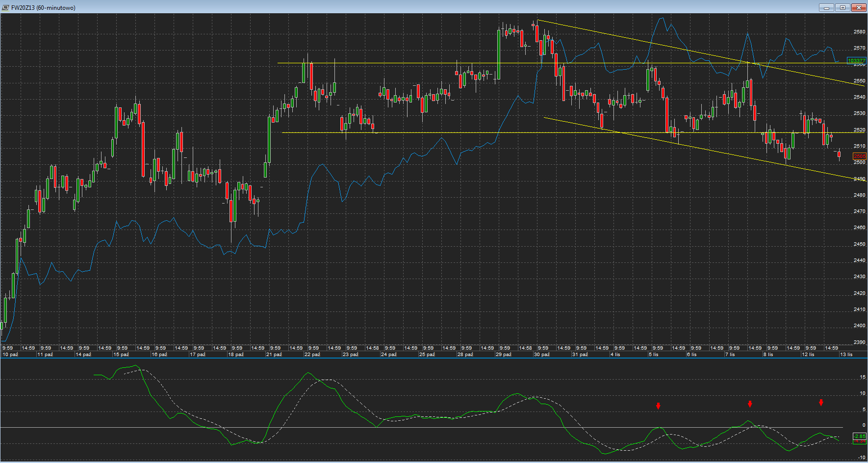Screen dimensions: 868x463
Task: Click the 28 paź date label
Action: click(466, 355)
